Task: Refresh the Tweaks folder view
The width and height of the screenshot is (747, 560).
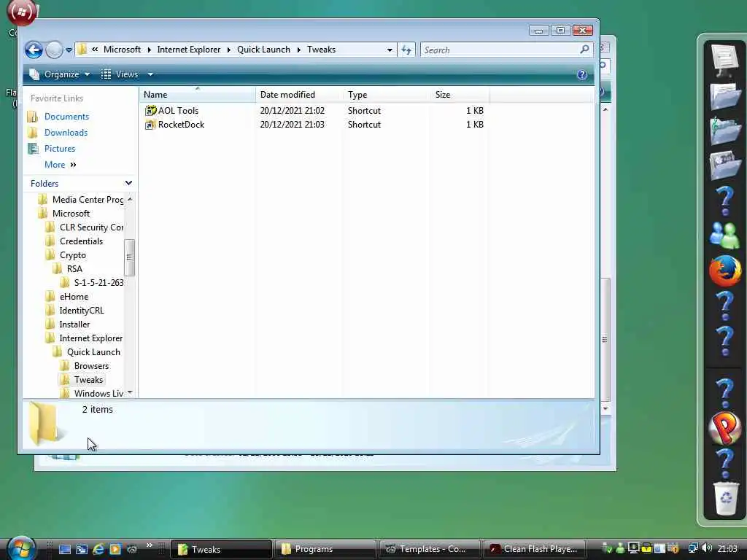Action: pyautogui.click(x=406, y=50)
